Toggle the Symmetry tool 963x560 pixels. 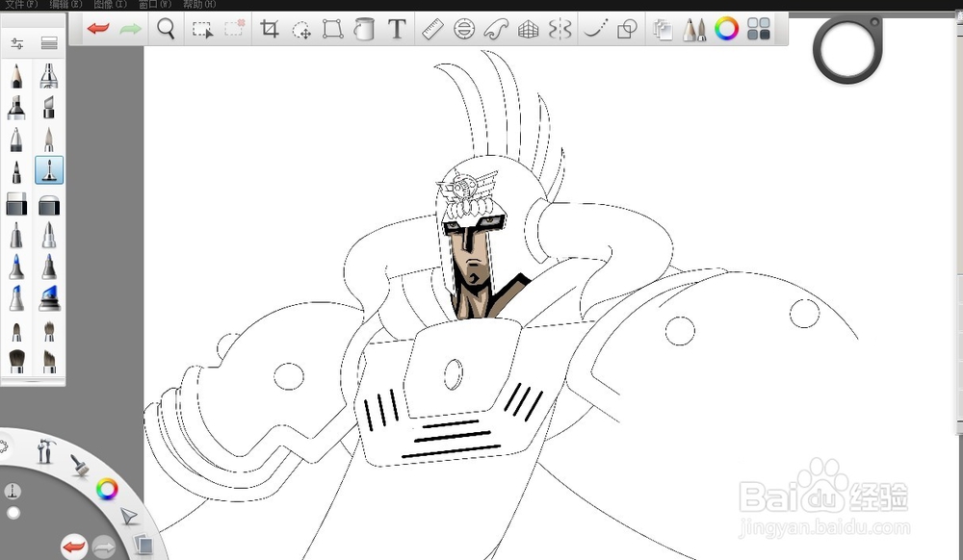click(x=560, y=29)
